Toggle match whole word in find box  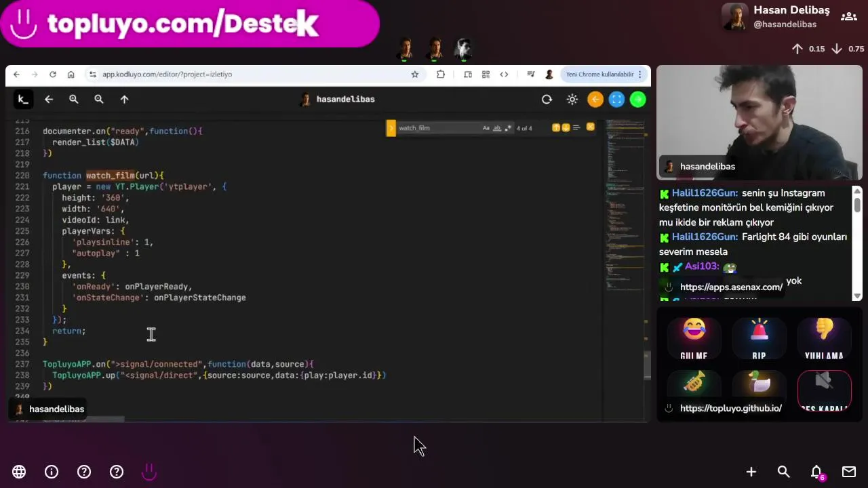(497, 128)
